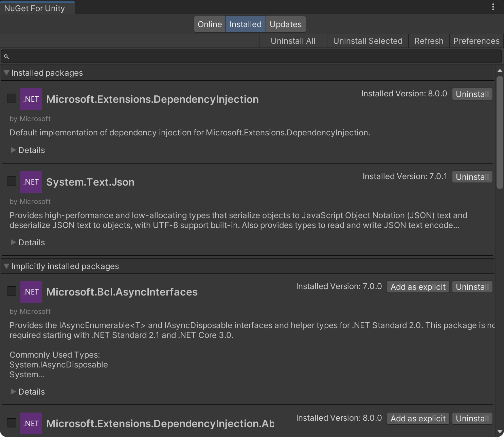Click the .NET icon on the DependencyInjection.Abstractions row
This screenshot has height=437, width=504.
(31, 423)
